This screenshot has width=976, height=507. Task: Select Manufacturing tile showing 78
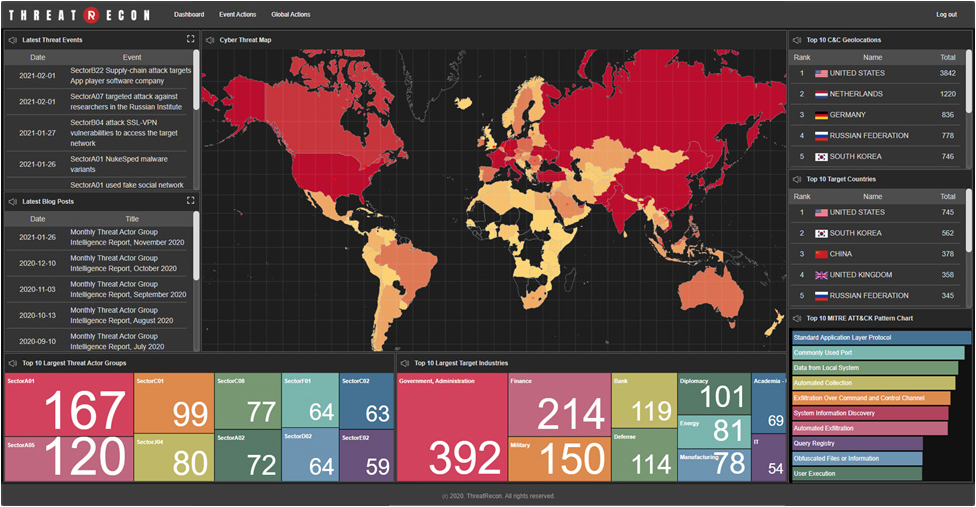(714, 465)
